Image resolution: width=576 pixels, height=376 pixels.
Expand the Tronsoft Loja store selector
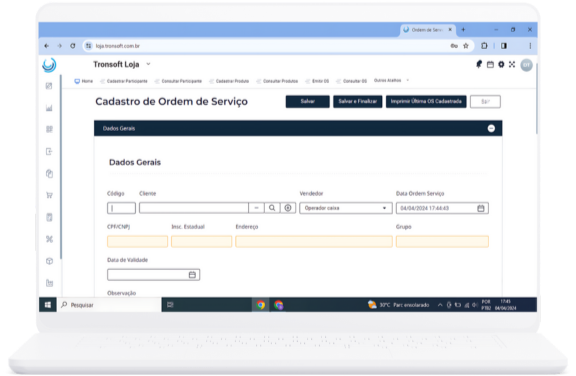click(148, 64)
